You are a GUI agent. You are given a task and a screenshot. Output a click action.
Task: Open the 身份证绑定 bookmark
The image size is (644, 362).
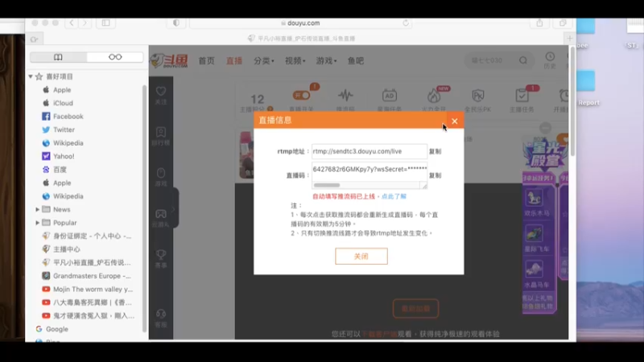87,236
